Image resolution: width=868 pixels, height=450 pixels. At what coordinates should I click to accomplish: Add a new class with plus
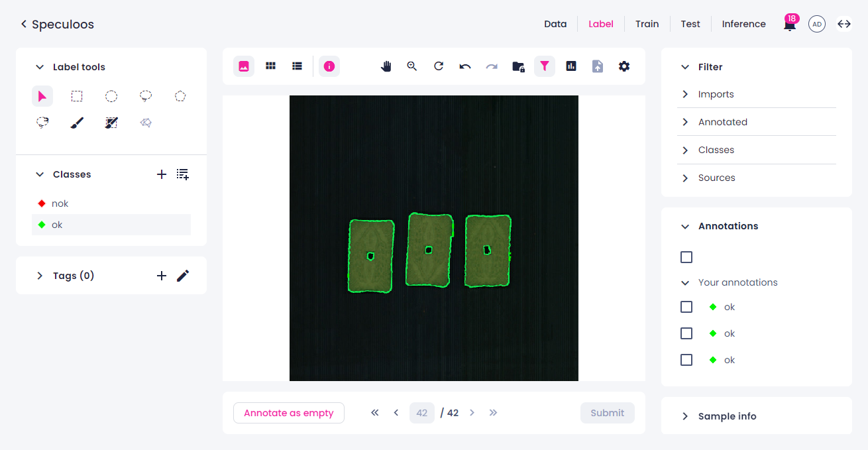coord(162,174)
